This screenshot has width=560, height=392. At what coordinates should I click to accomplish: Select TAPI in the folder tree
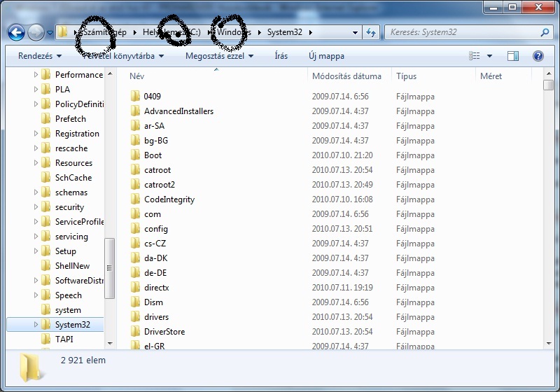tap(64, 339)
